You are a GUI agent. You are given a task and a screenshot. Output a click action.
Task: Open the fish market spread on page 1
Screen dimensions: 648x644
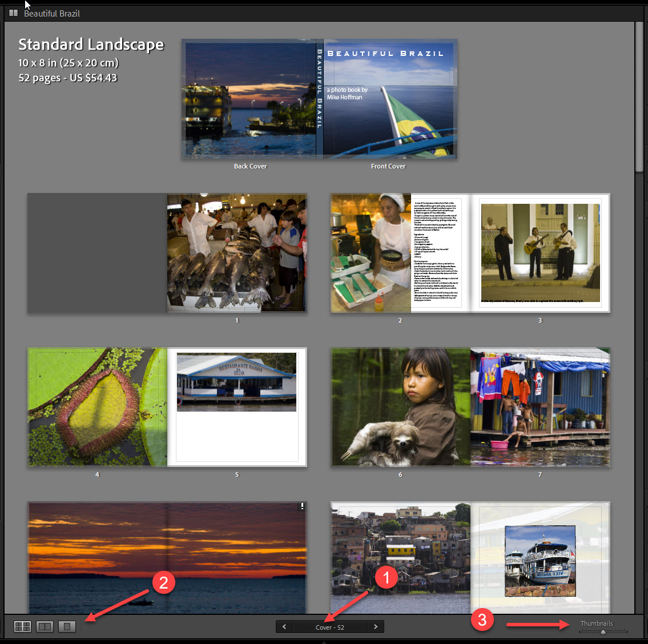click(x=236, y=253)
